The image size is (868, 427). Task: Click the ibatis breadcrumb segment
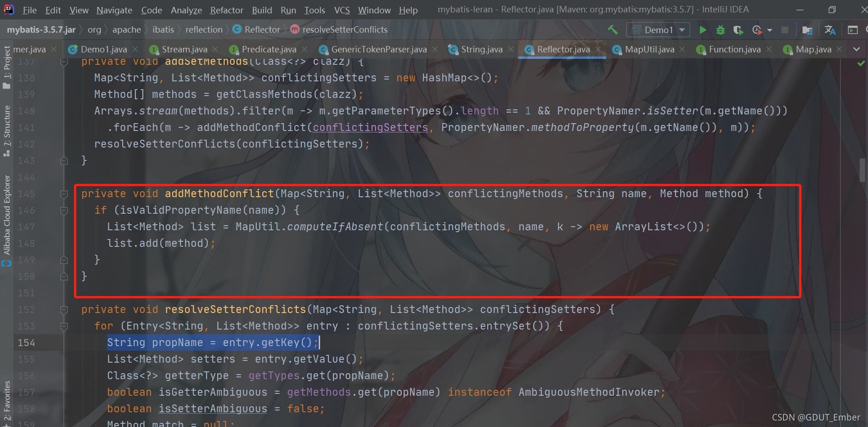(x=163, y=30)
